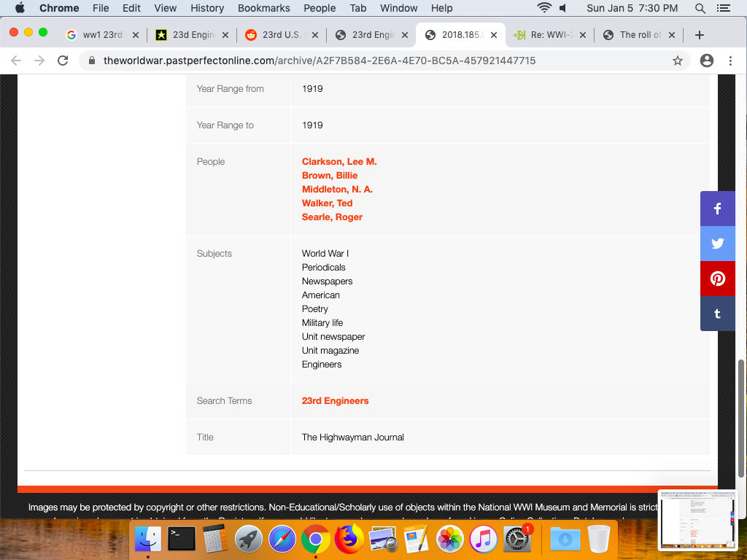Open the screenshot preview thumbnail
747x560 pixels.
click(x=699, y=519)
